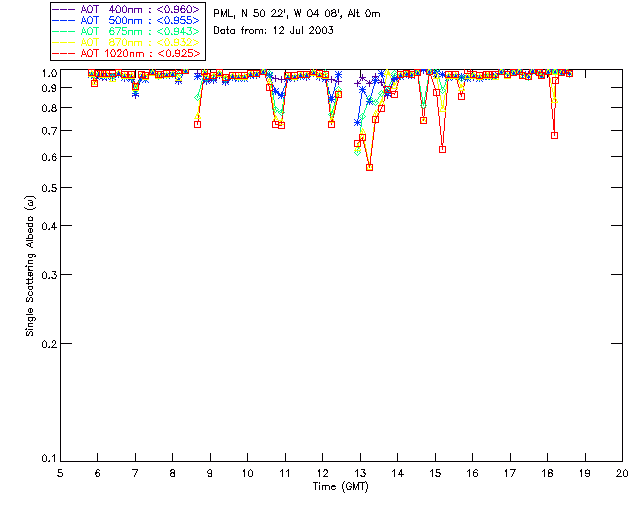This screenshot has height=512, width=640.
Task: Click the 'Data from: 12 Jul 2003' text
Action: coord(273,31)
